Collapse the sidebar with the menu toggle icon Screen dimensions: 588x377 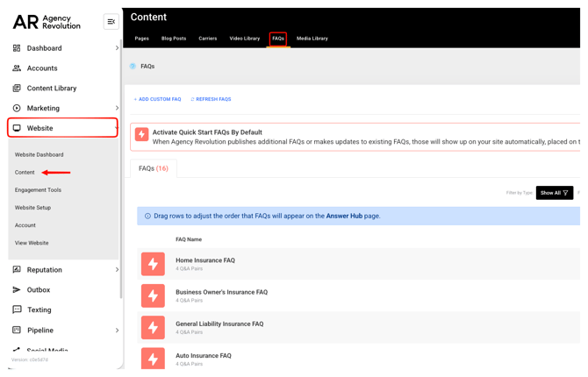[111, 22]
